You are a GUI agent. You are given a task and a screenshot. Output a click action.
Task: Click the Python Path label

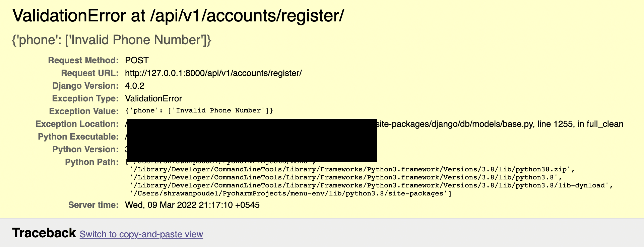pyautogui.click(x=91, y=162)
